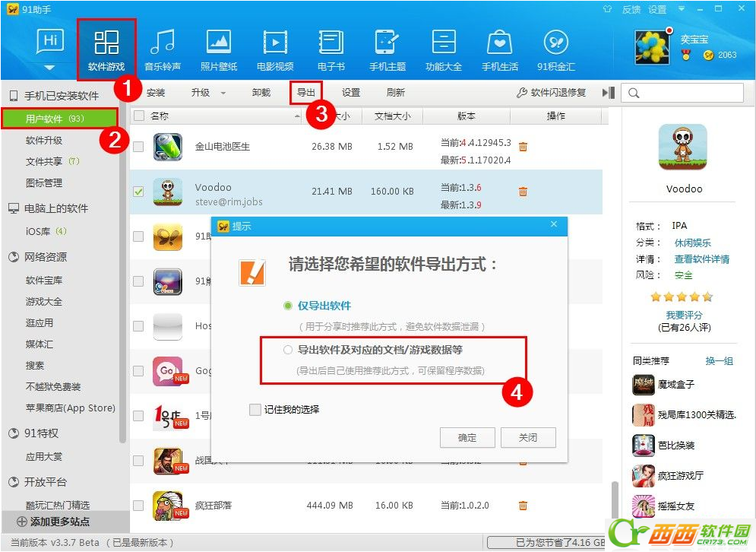This screenshot has width=756, height=552.
Task: Click the 软件闪退修复 wrench tool
Action: 551,93
